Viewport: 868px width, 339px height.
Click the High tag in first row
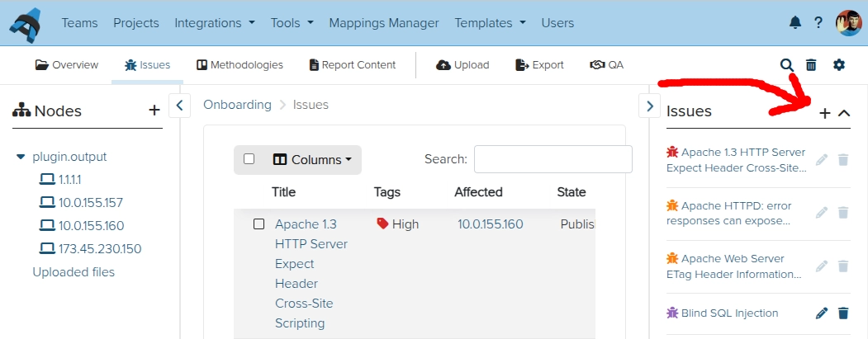[x=397, y=224]
